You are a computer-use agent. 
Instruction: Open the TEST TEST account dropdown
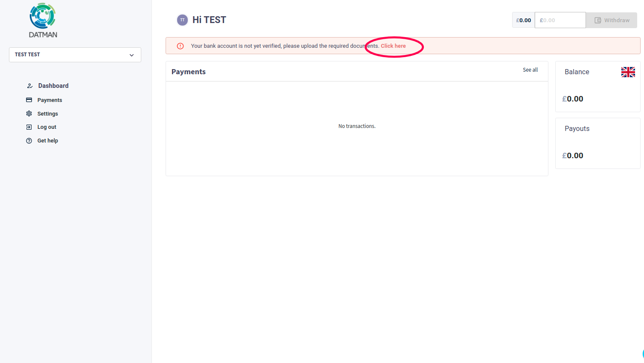coord(75,55)
